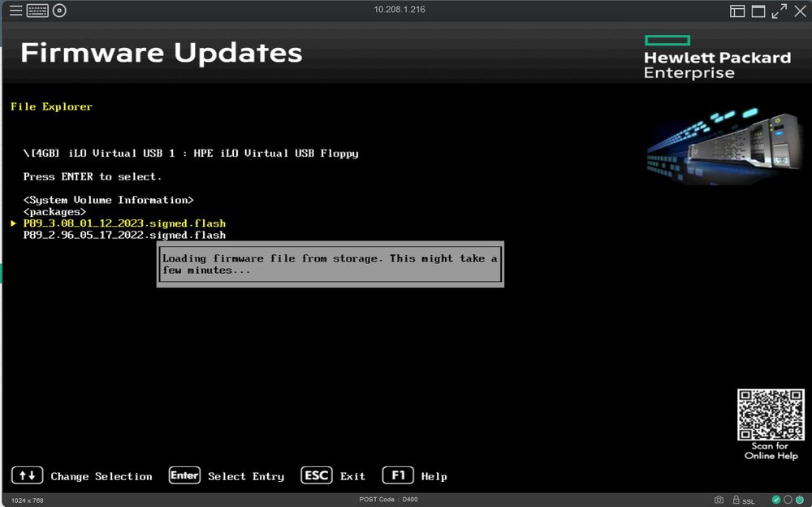Toggle fullscreen with the expand arrows icon

(778, 11)
